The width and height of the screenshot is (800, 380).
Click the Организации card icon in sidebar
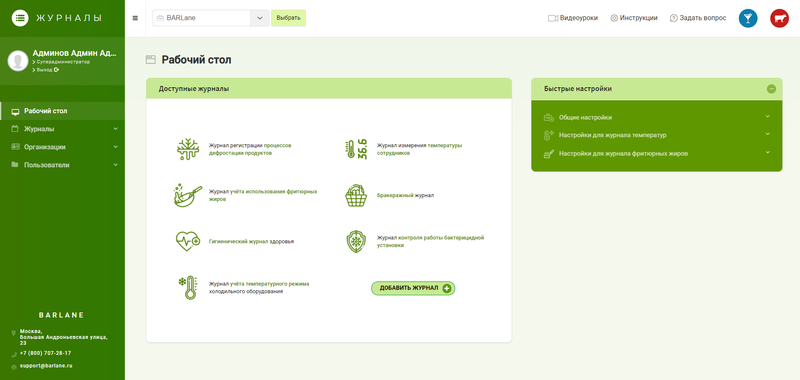tap(15, 147)
